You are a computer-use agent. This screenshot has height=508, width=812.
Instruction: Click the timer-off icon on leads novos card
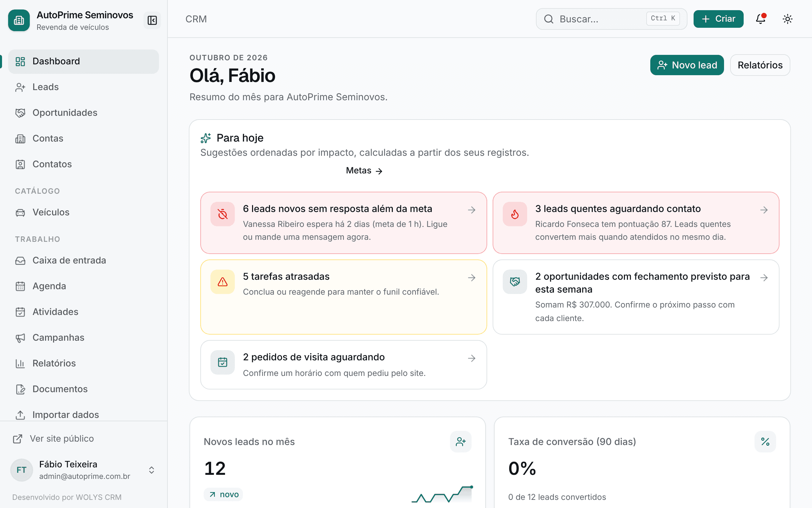[223, 214]
